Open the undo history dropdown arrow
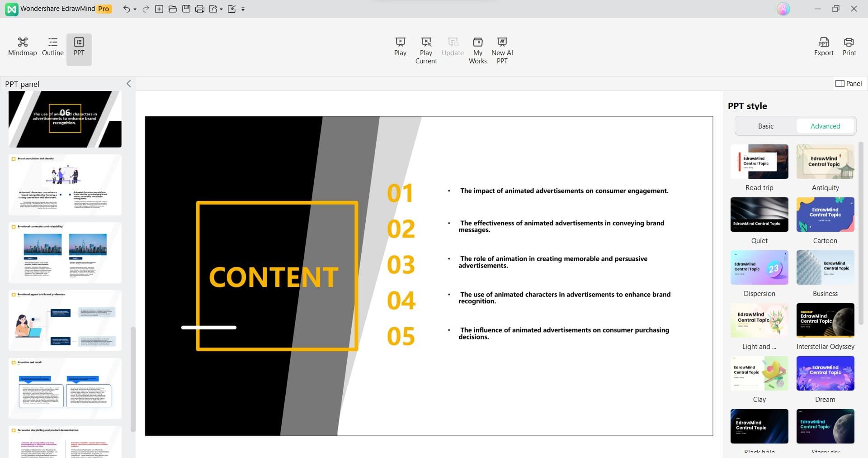Image resolution: width=868 pixels, height=458 pixels. (x=135, y=10)
